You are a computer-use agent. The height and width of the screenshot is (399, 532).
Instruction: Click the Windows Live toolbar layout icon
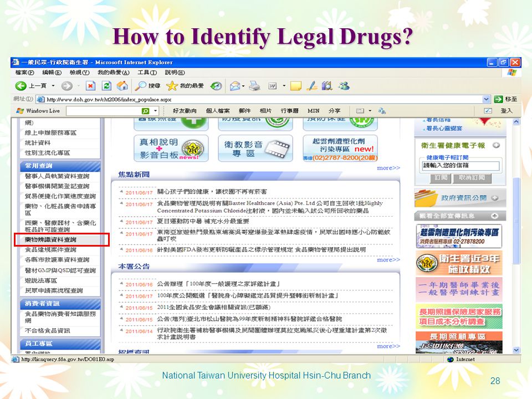360,111
